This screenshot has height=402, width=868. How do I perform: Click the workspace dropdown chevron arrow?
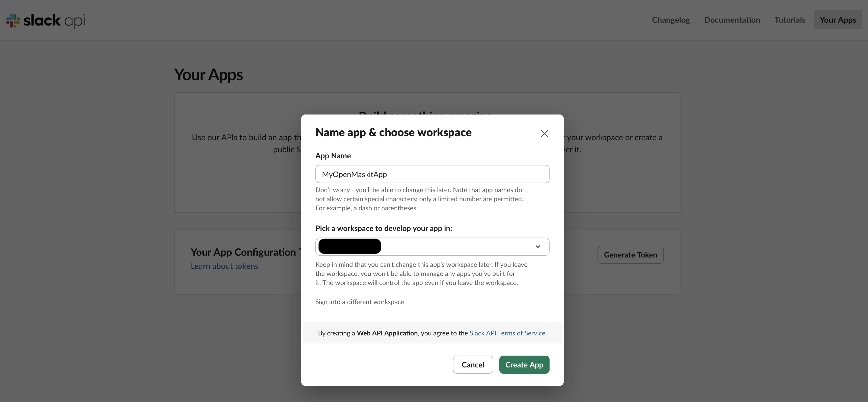[x=538, y=246]
